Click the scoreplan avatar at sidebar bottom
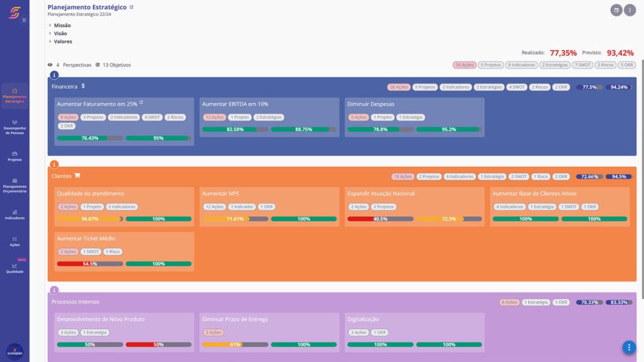 [x=15, y=352]
